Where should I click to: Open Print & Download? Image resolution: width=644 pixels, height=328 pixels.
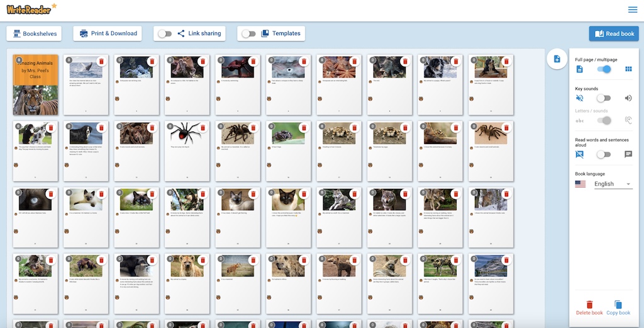[108, 34]
